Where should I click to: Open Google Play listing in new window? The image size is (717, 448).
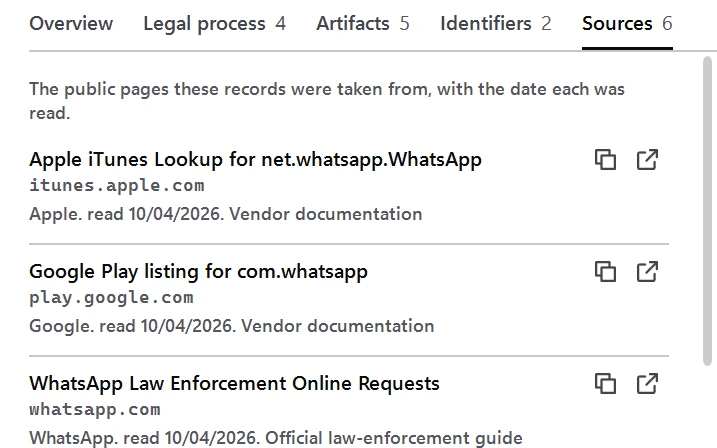(647, 272)
